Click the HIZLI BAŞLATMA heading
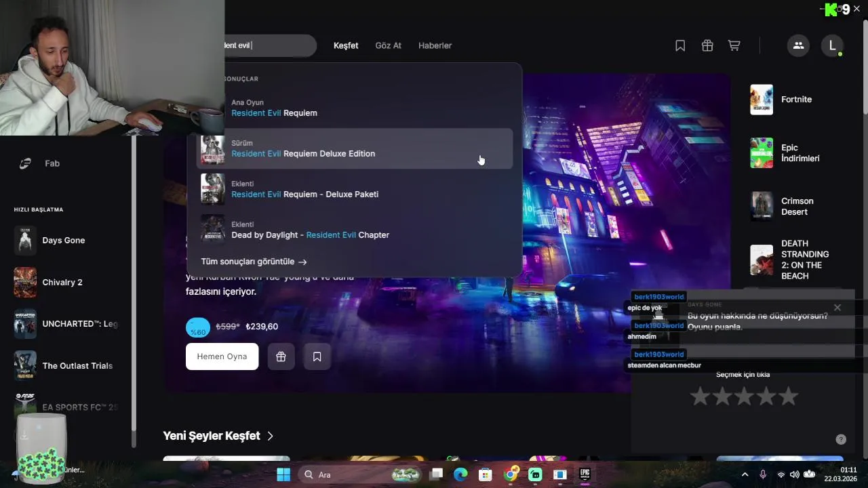 click(x=39, y=209)
